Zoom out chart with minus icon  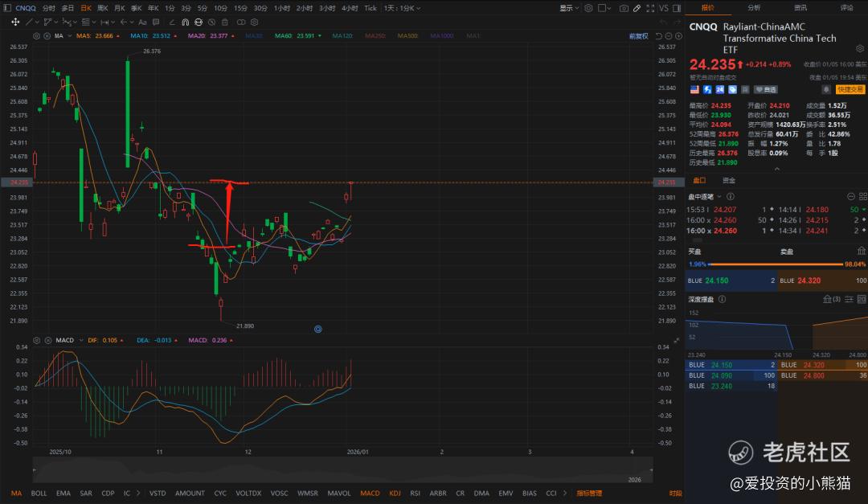click(x=669, y=36)
